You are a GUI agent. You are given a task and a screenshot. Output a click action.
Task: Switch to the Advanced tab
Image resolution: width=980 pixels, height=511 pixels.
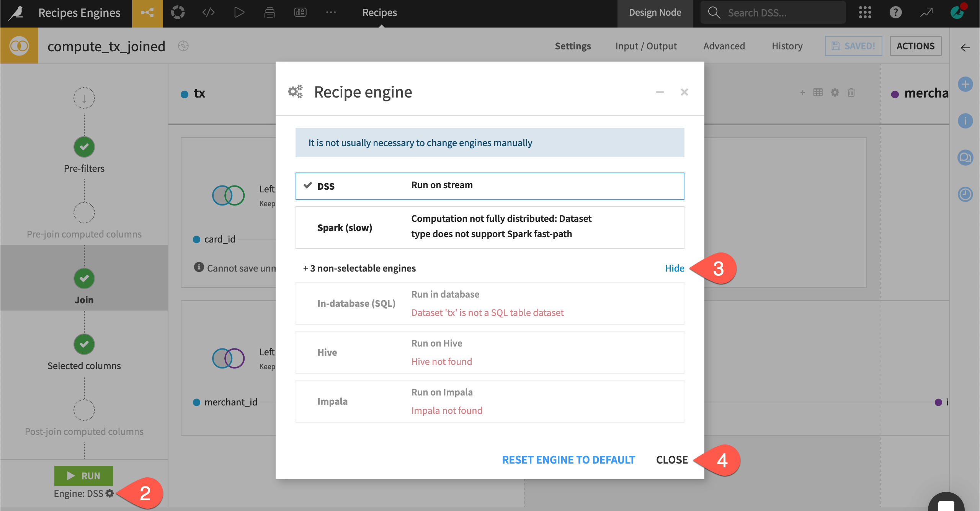point(724,46)
